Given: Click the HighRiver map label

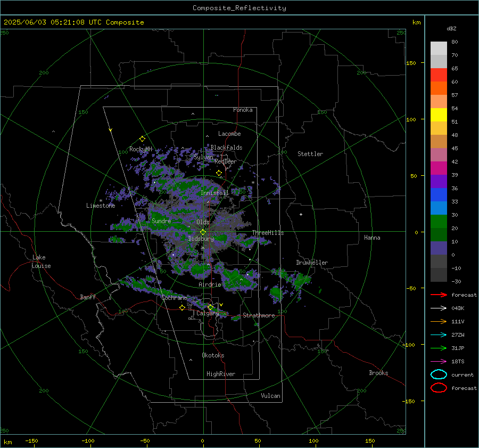Looking at the screenshot, I should tap(221, 374).
